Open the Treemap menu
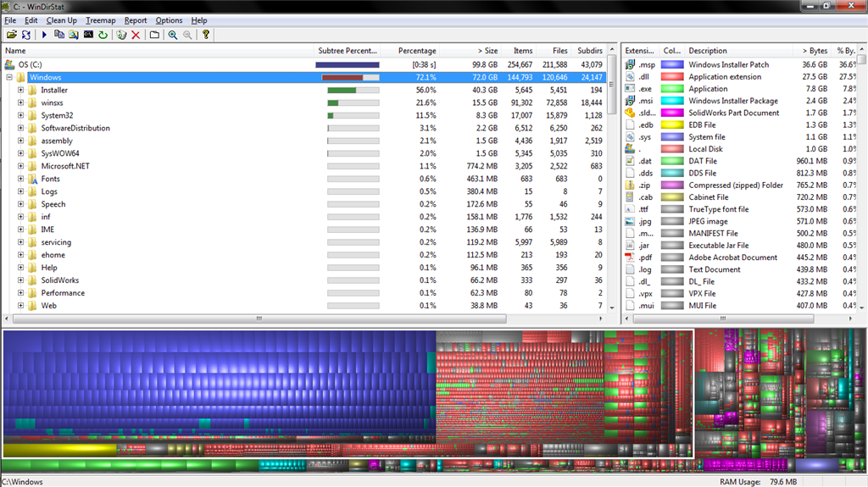Viewport: 868px width, 487px height. tap(100, 20)
